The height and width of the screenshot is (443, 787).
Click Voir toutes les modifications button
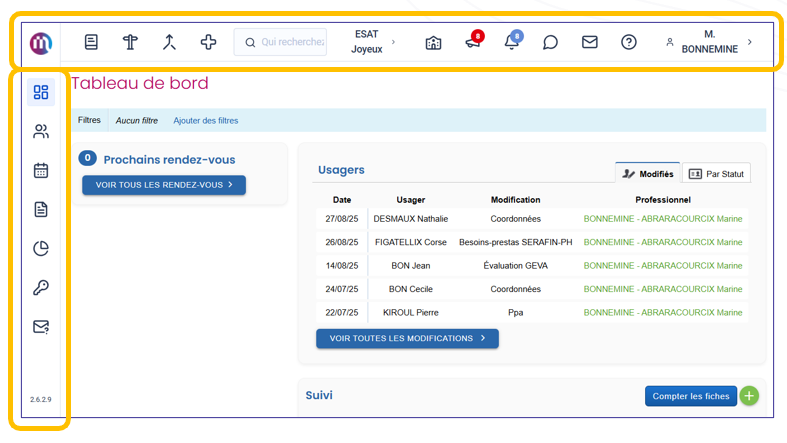pos(407,339)
